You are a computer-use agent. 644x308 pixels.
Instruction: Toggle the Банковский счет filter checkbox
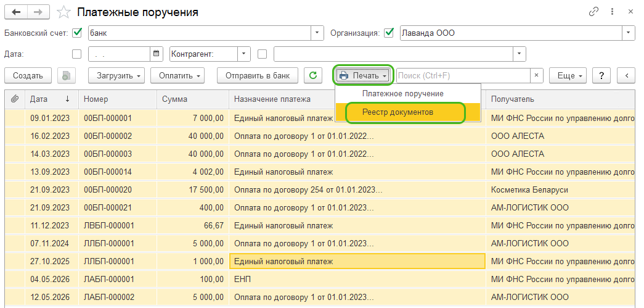pos(77,33)
